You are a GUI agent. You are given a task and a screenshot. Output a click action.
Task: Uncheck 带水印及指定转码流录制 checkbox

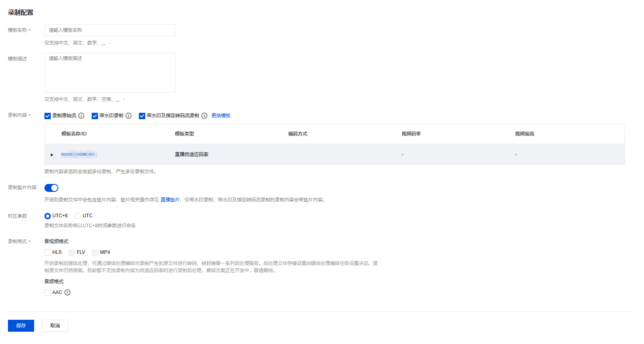[142, 116]
